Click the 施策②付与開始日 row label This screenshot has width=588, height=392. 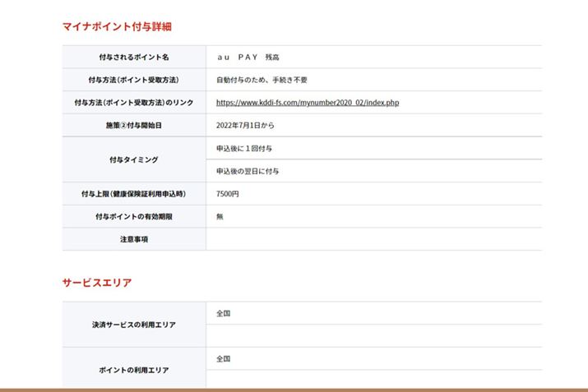[133, 126]
